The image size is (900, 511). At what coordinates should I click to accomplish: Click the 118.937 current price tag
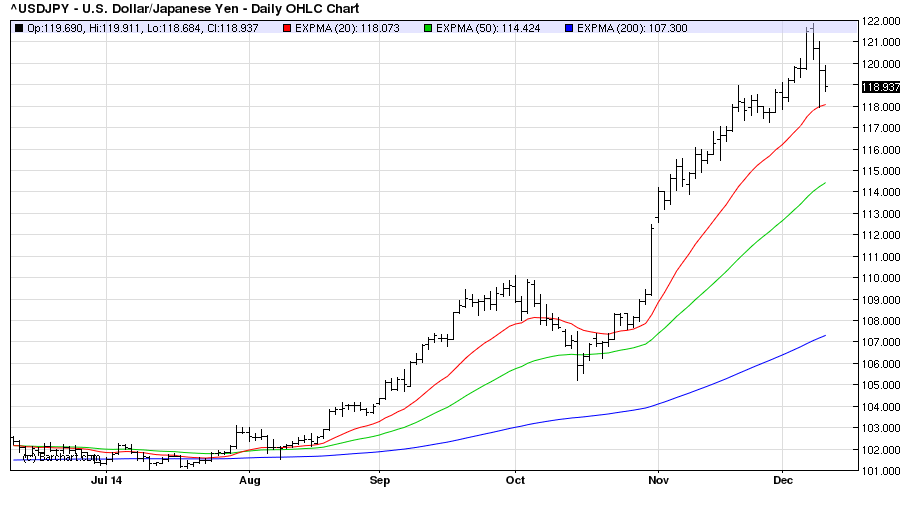[x=877, y=86]
